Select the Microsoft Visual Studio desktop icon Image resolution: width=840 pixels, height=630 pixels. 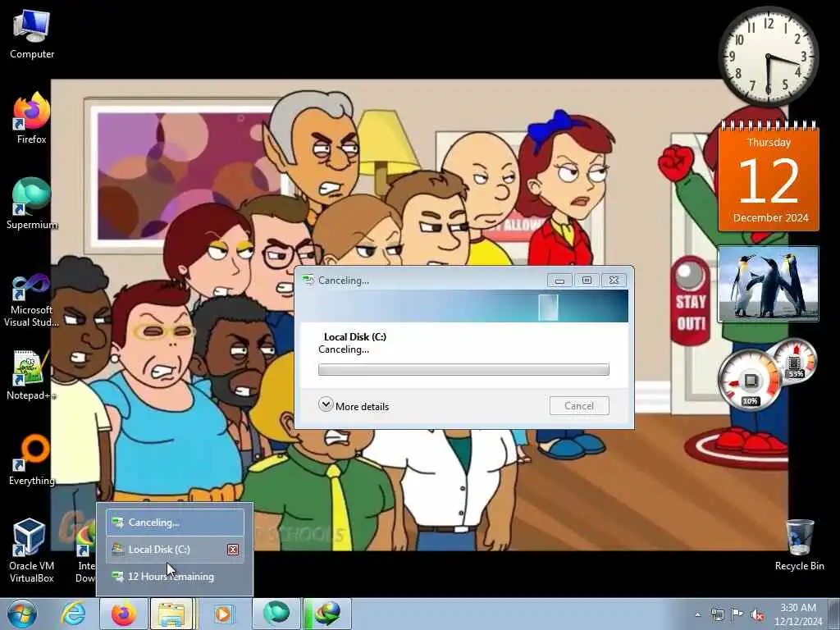tap(32, 300)
